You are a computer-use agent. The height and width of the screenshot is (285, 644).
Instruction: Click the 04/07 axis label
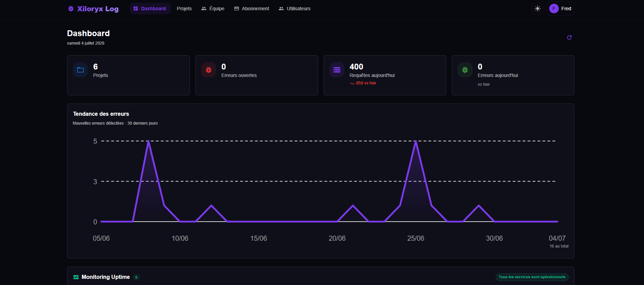tap(557, 238)
